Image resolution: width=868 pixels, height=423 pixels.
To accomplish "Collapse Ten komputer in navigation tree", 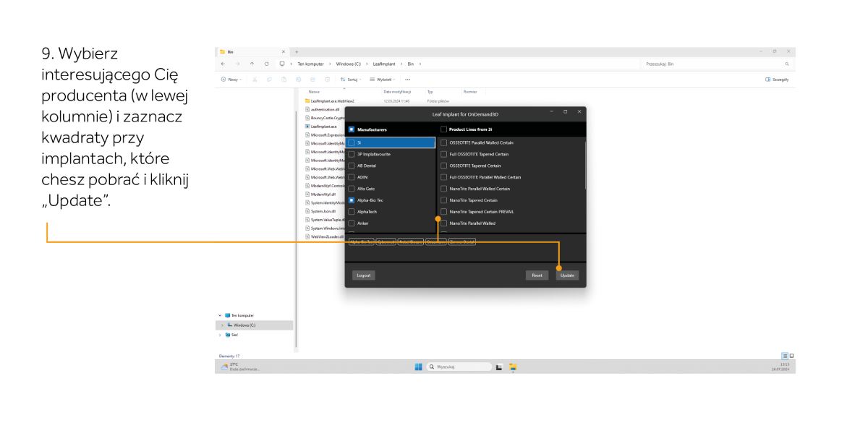I will pos(220,315).
